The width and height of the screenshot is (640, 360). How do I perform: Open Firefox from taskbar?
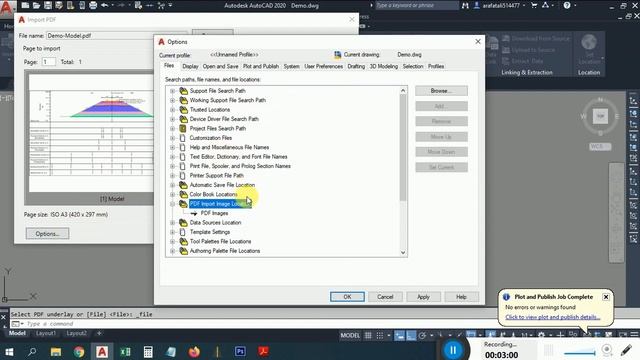coord(194,351)
